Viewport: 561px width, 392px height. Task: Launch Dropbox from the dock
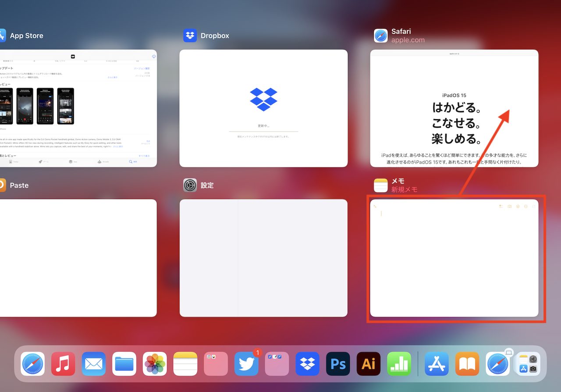pos(308,364)
